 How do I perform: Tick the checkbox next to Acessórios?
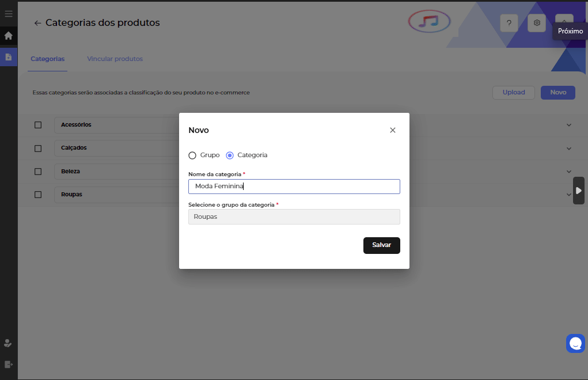(x=38, y=125)
